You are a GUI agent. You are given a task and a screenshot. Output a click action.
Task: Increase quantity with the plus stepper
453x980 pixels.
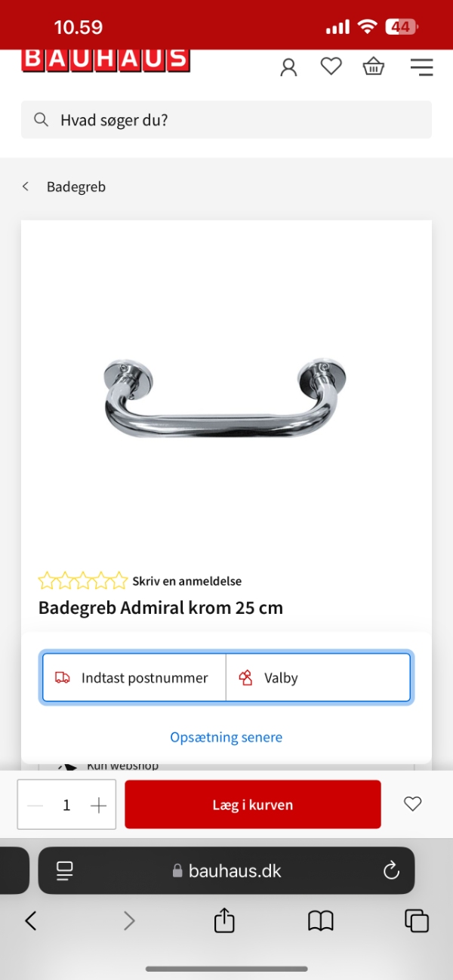(98, 804)
